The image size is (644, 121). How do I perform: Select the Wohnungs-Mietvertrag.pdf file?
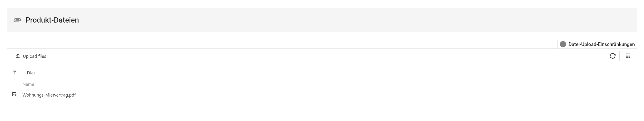(49, 95)
